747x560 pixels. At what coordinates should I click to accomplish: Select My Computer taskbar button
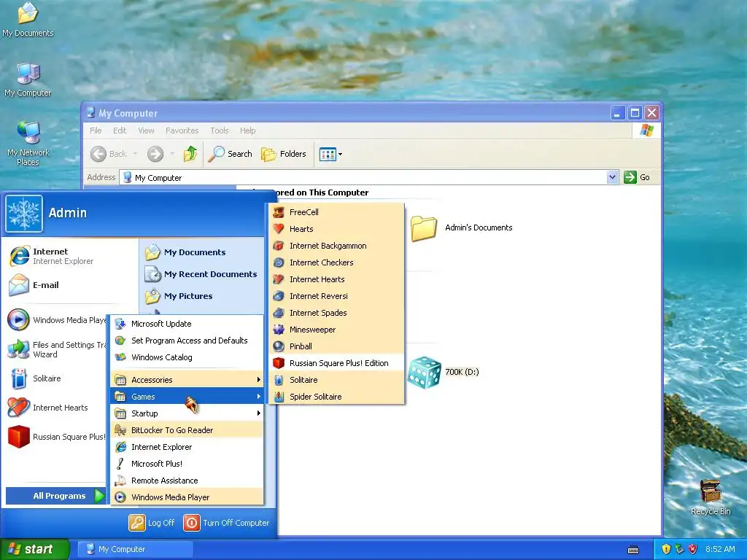click(135, 549)
